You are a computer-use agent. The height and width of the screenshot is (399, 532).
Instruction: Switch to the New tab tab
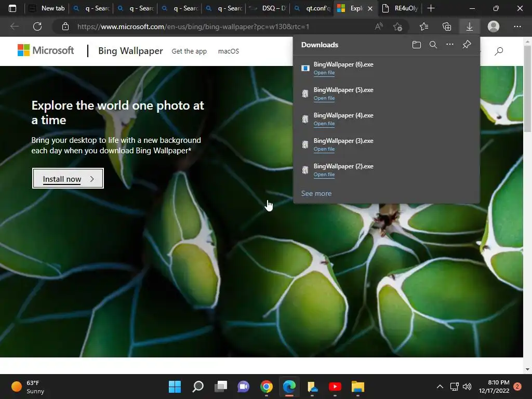(47, 8)
